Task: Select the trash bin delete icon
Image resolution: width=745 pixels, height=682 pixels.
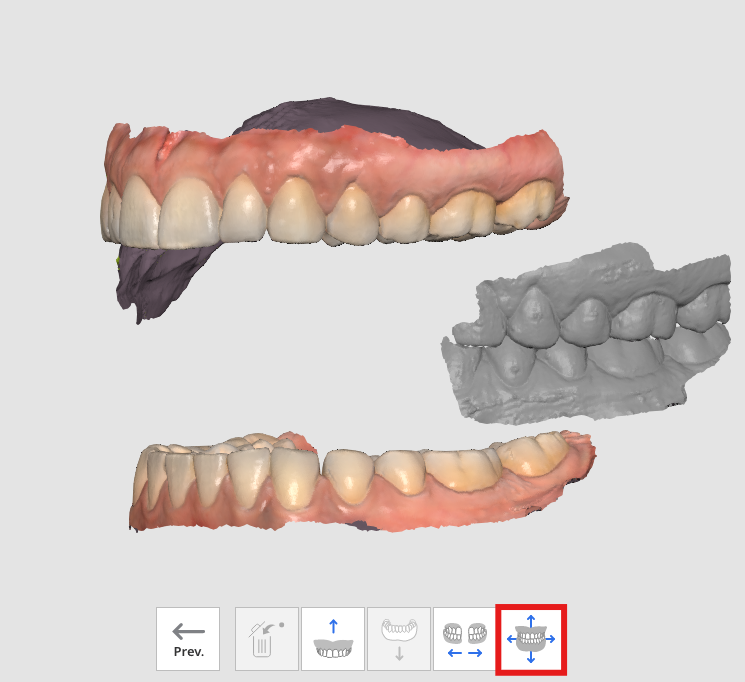Action: click(x=267, y=638)
